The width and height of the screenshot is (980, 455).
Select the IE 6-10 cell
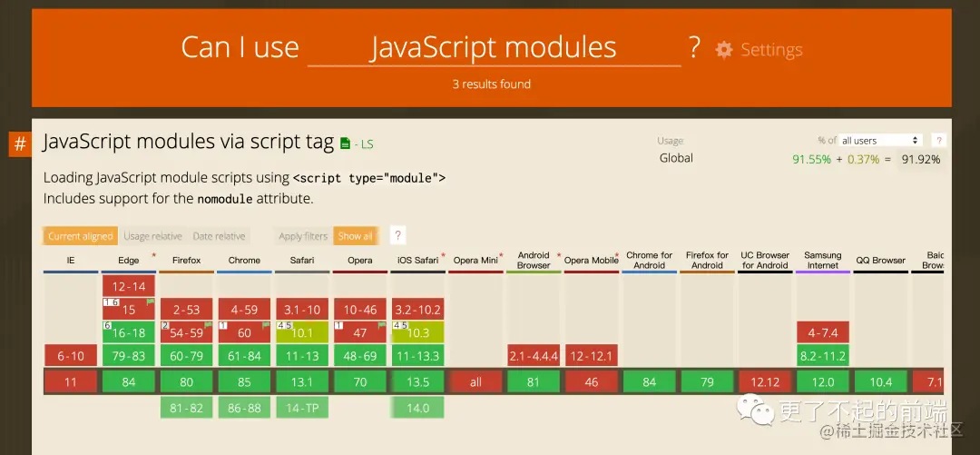(71, 355)
